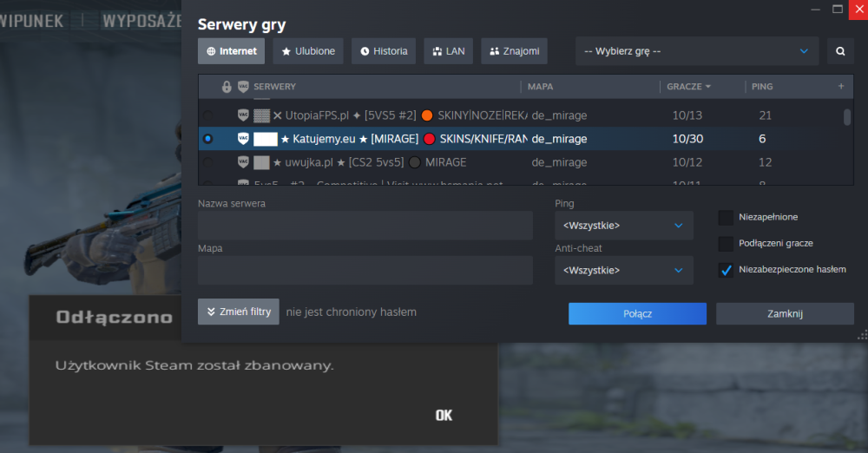Image resolution: width=868 pixels, height=453 pixels.
Task: Sort servers by PING column
Action: 762,87
